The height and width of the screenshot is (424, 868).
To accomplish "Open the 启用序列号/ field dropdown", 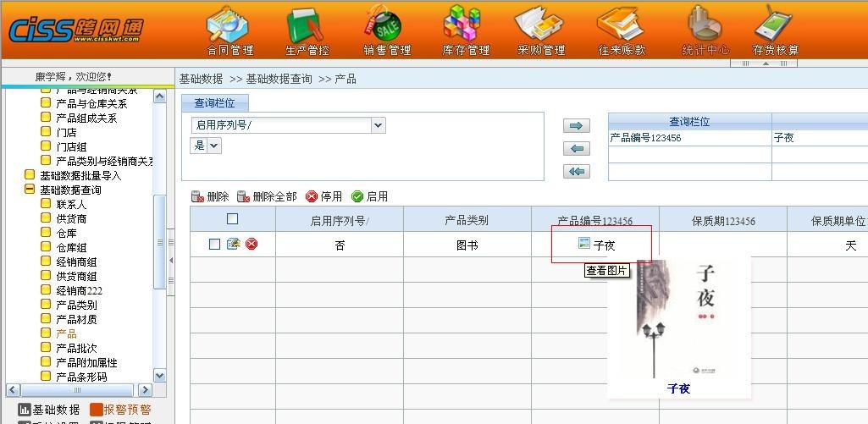I will (378, 125).
